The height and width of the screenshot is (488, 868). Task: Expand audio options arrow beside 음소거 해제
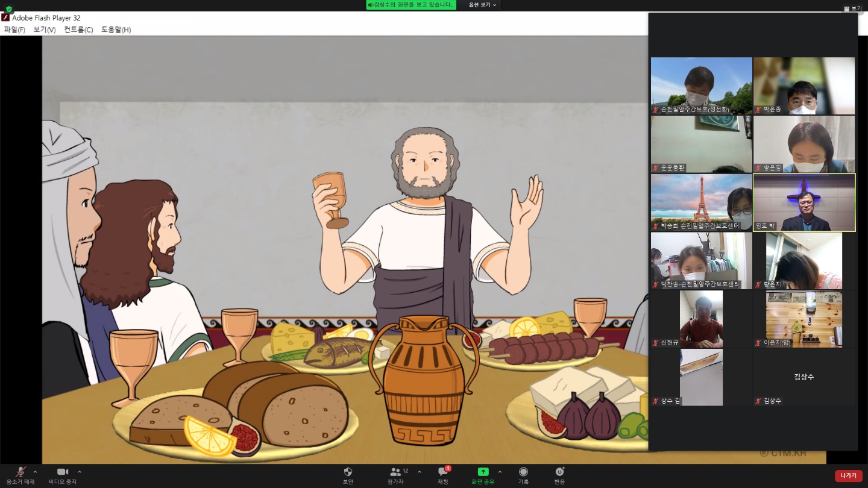pyautogui.click(x=35, y=472)
